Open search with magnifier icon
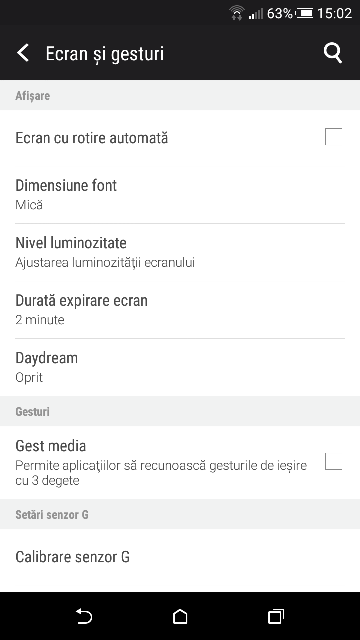The width and height of the screenshot is (360, 640). tap(333, 53)
